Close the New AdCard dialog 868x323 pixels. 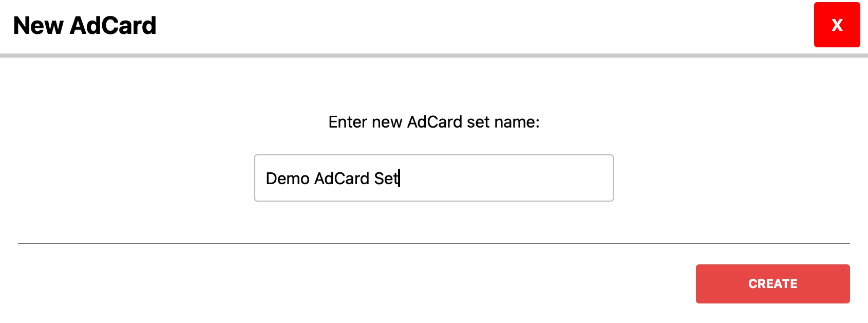[x=837, y=25]
